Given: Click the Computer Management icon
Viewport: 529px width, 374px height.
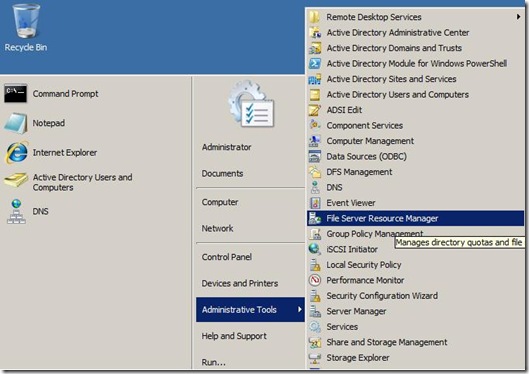Looking at the screenshot, I should point(315,141).
